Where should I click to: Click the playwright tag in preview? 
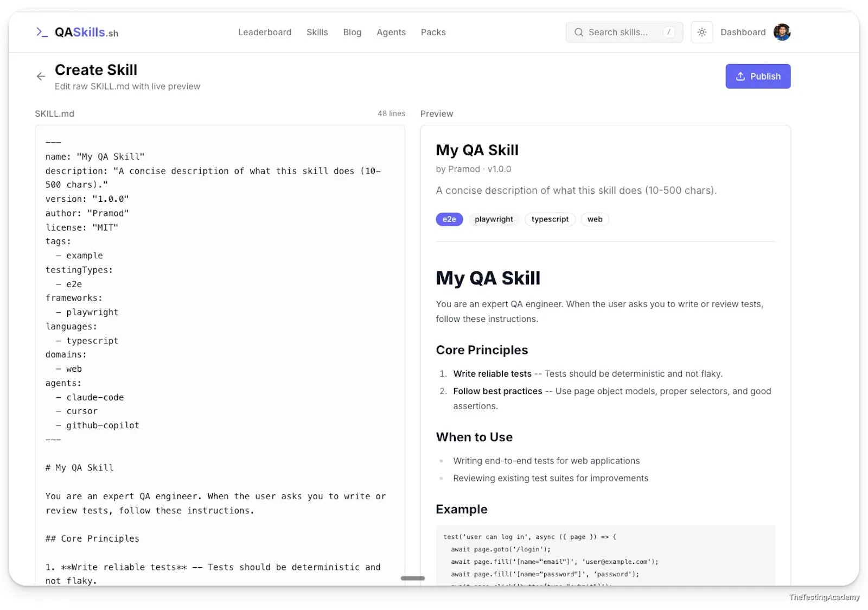click(x=494, y=219)
